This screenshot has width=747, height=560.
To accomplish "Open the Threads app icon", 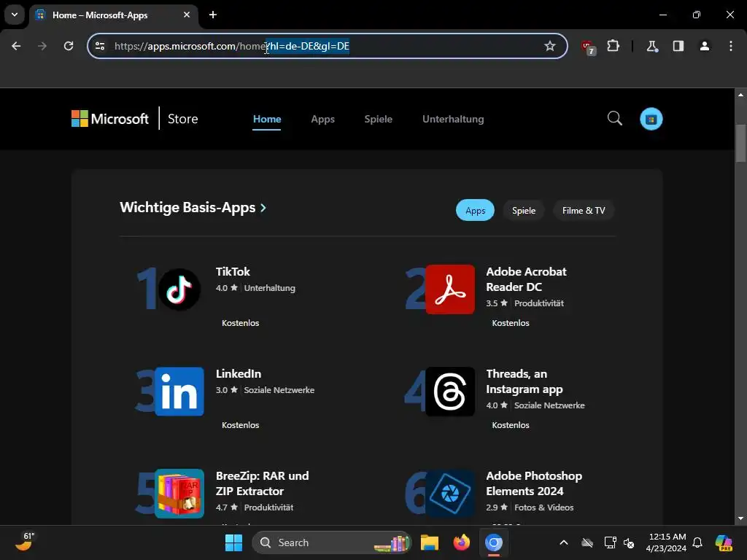I will (450, 392).
